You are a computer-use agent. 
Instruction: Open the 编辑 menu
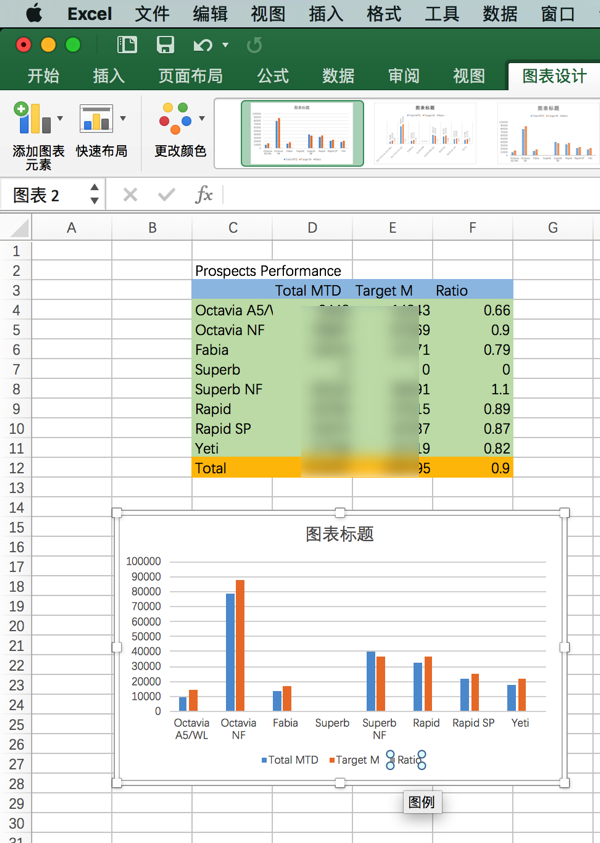[210, 13]
